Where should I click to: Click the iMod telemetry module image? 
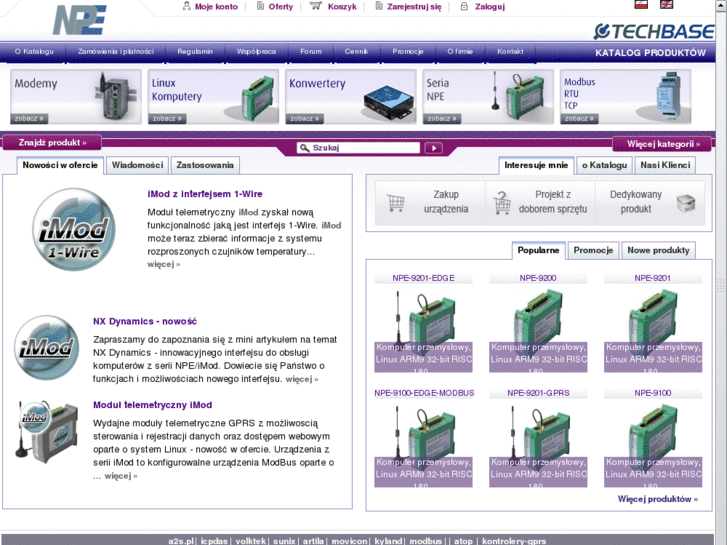tap(46, 431)
